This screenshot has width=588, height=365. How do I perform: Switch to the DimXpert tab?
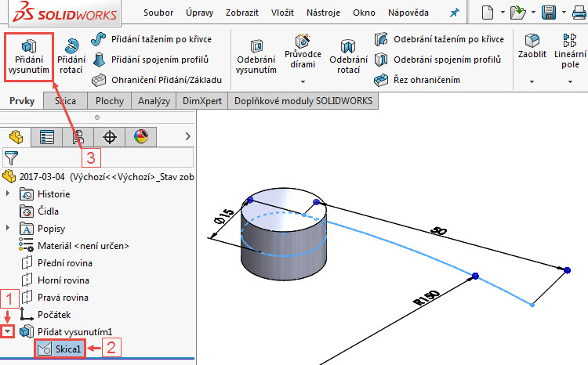(202, 101)
